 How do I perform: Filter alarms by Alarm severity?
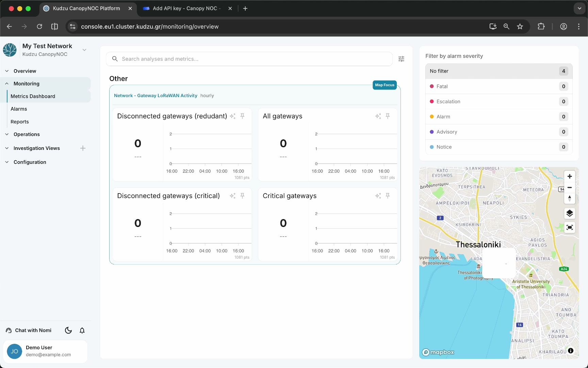tap(499, 117)
